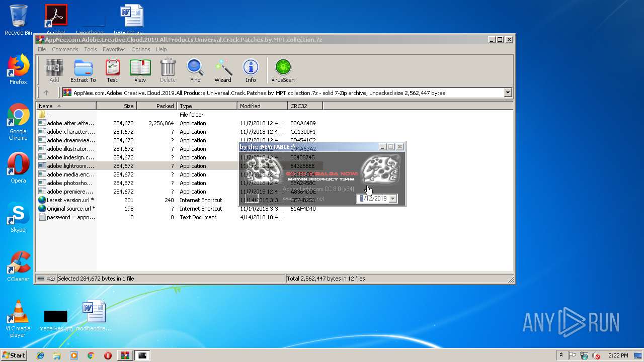Sort file list by Type column
Image resolution: width=644 pixels, height=362 pixels.
207,106
